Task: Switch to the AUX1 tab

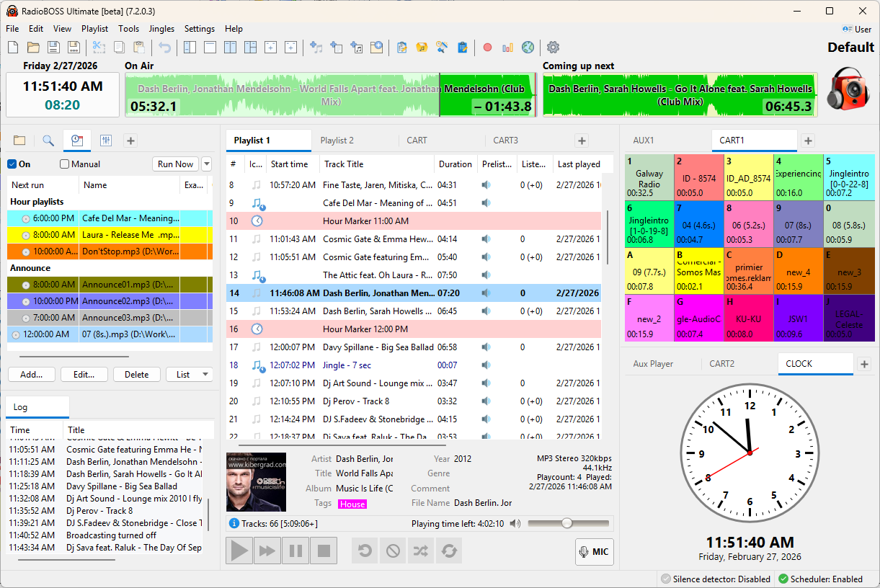Action: (644, 141)
